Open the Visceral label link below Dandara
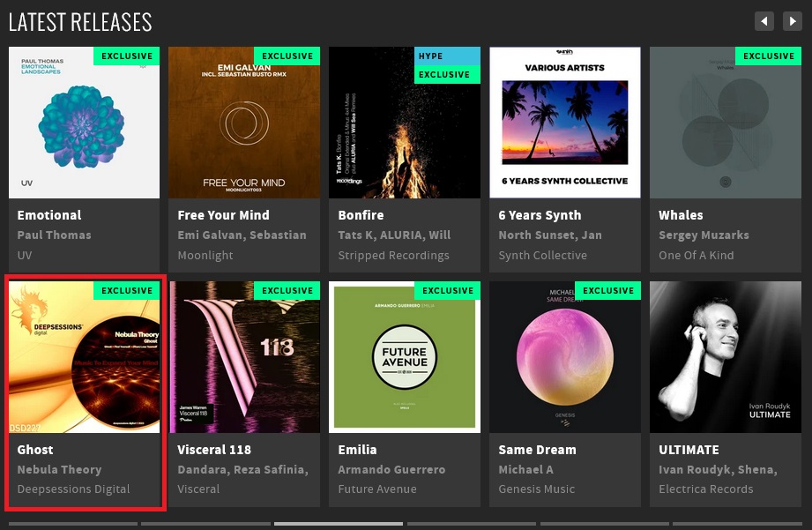This screenshot has width=812, height=530. point(198,489)
